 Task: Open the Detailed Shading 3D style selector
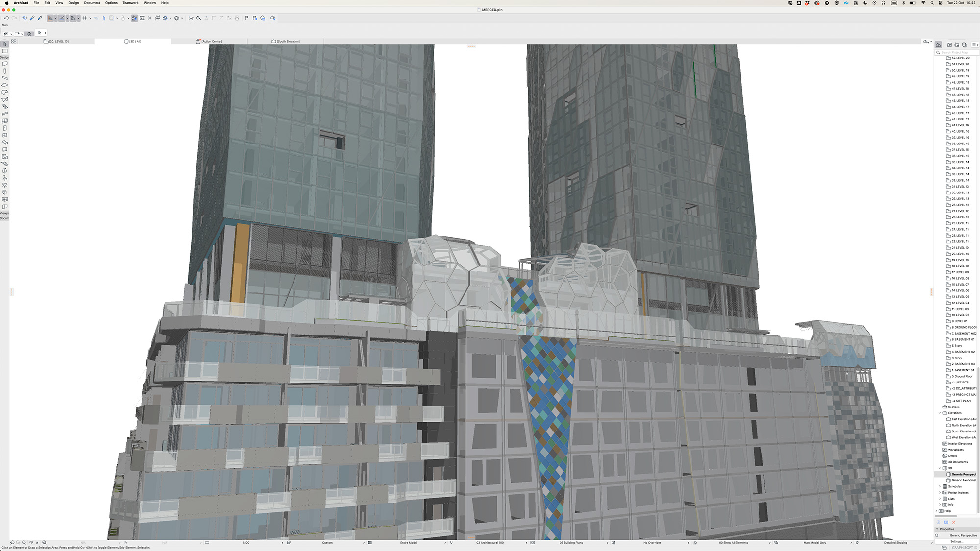pos(896,543)
